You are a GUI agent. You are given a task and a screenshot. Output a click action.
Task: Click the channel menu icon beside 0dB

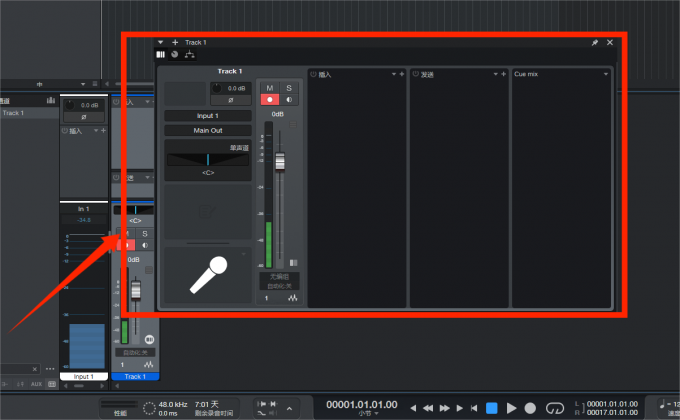pos(293,125)
